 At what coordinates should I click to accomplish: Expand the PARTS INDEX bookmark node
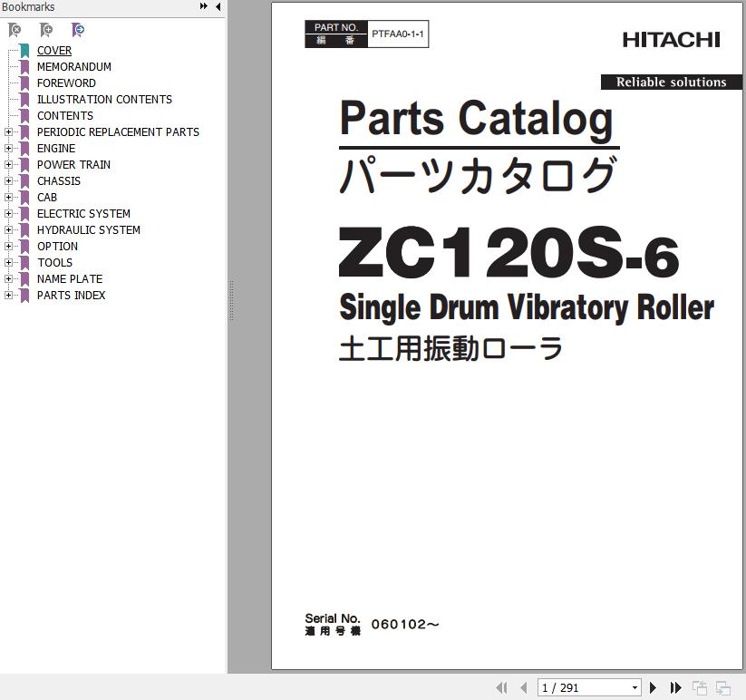click(8, 295)
